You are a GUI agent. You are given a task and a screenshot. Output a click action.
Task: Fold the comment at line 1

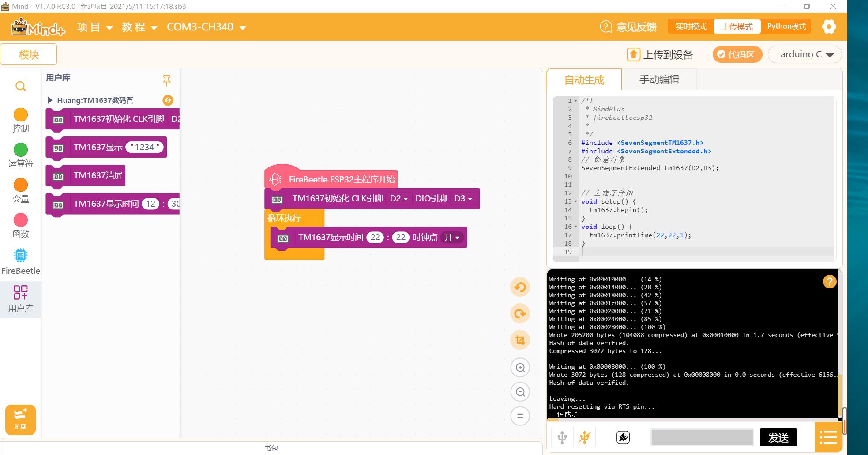[x=576, y=101]
